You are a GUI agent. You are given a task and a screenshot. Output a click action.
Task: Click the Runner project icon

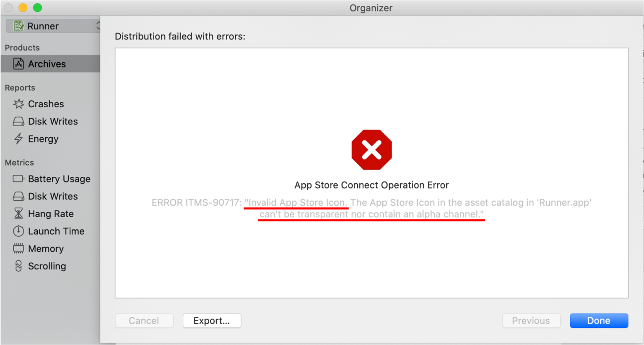click(18, 26)
